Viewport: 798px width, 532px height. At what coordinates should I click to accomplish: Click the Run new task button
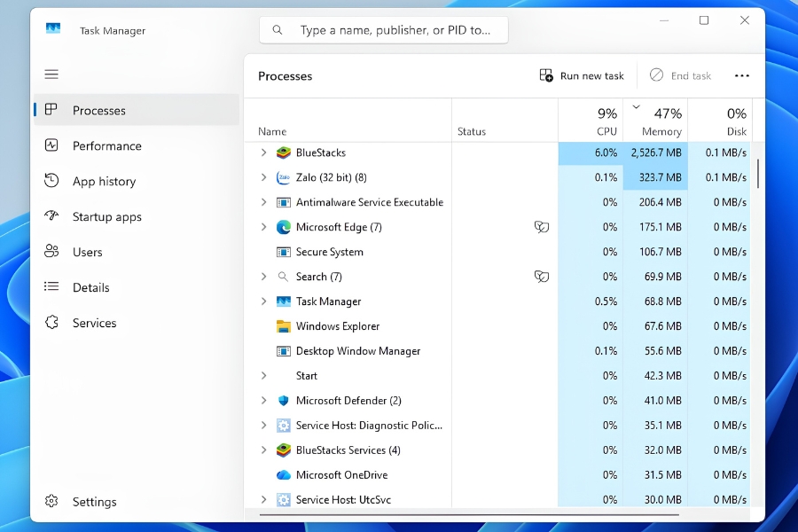click(582, 76)
